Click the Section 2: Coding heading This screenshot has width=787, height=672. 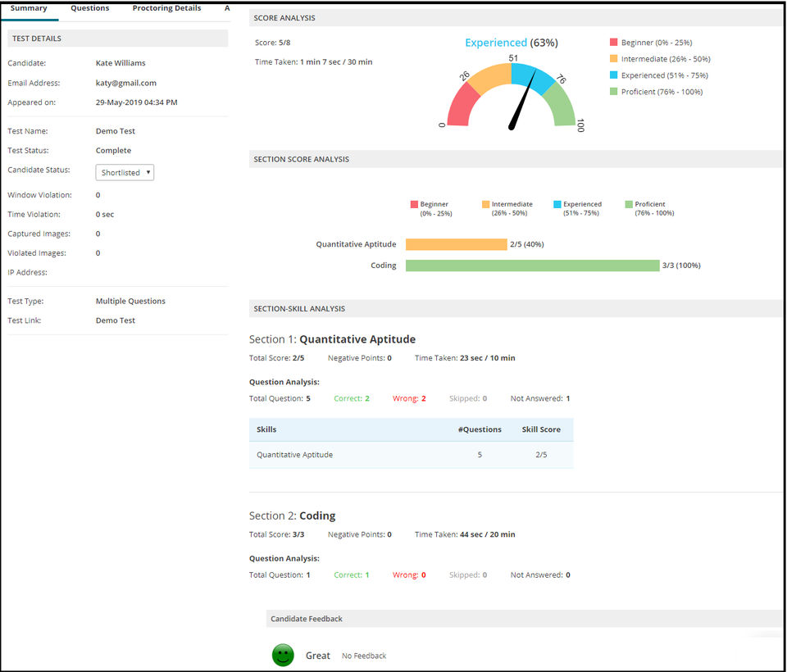click(292, 516)
